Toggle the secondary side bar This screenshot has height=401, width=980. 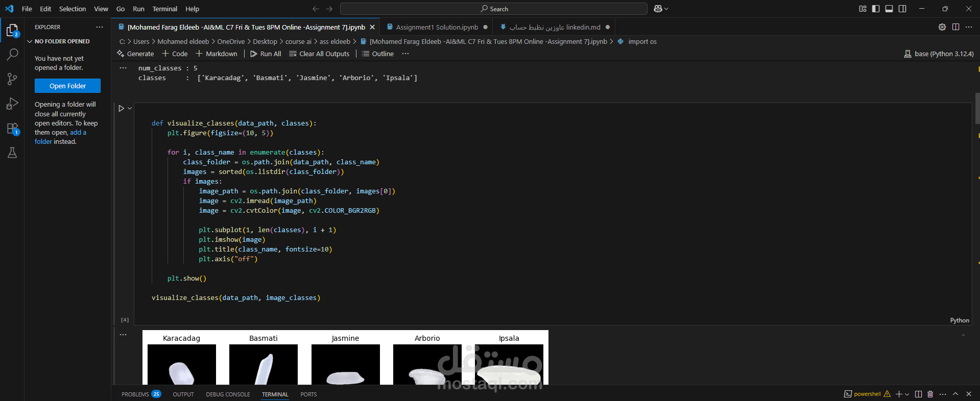click(x=902, y=9)
